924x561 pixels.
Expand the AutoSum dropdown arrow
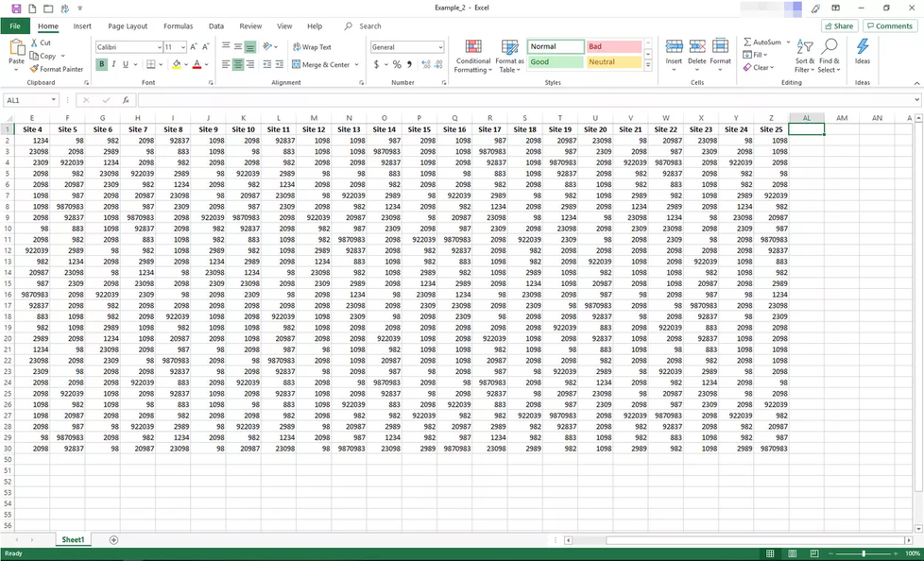pyautogui.click(x=789, y=42)
